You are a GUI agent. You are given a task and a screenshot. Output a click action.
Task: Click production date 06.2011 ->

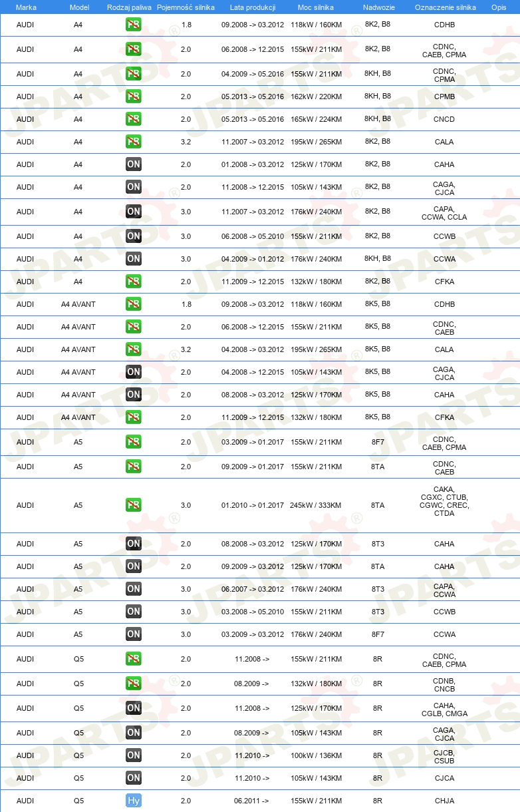251,801
